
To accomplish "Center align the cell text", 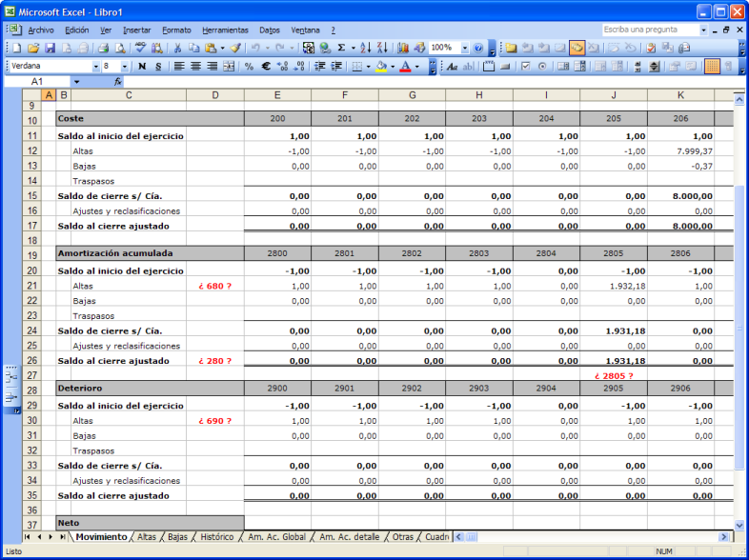I will pos(195,67).
